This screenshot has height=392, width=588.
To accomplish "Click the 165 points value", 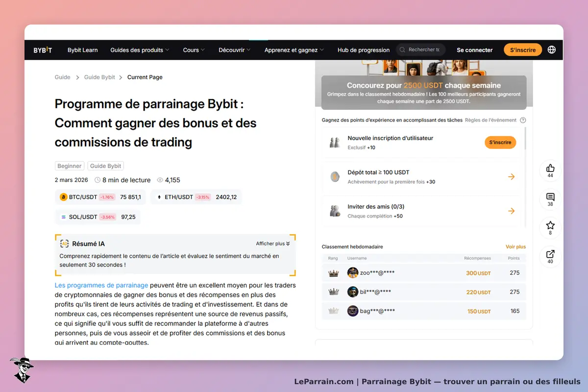I will [x=515, y=311].
